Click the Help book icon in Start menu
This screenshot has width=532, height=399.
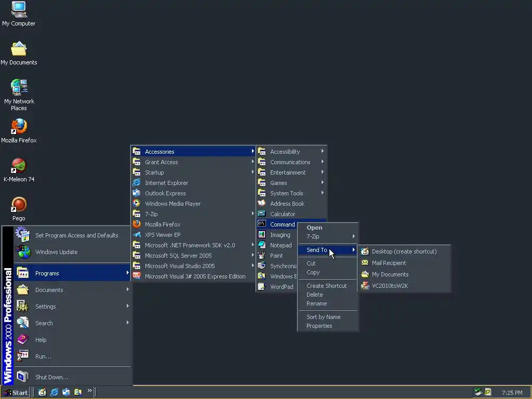23,339
